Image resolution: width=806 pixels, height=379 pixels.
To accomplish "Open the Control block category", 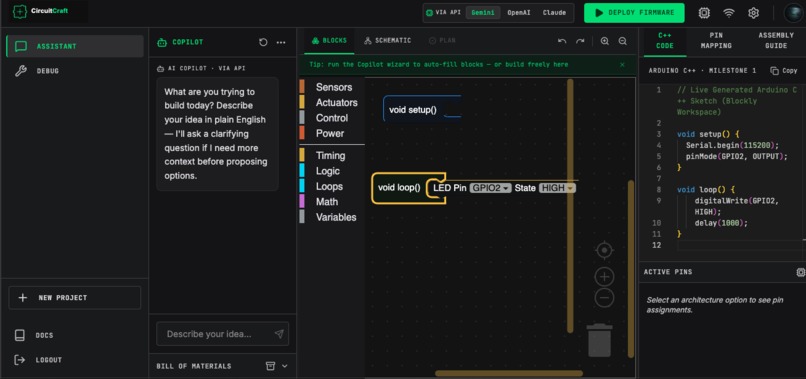I will [x=333, y=118].
